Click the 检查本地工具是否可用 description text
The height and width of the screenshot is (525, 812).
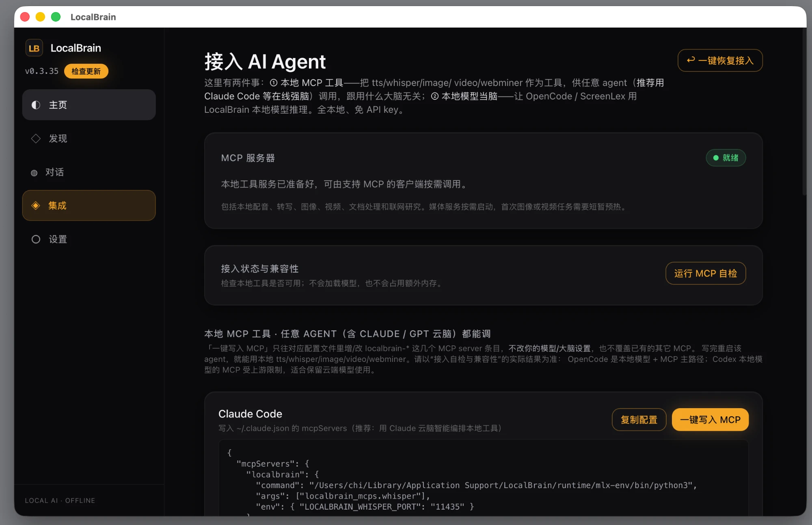coord(332,283)
